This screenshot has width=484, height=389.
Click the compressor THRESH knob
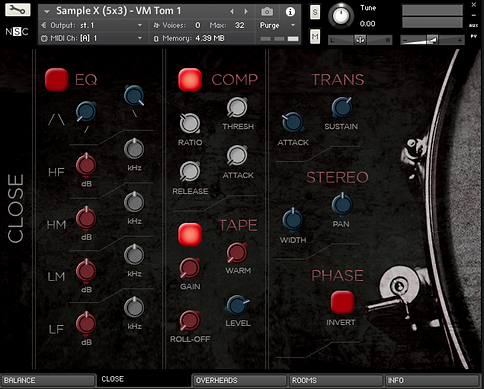pos(237,108)
